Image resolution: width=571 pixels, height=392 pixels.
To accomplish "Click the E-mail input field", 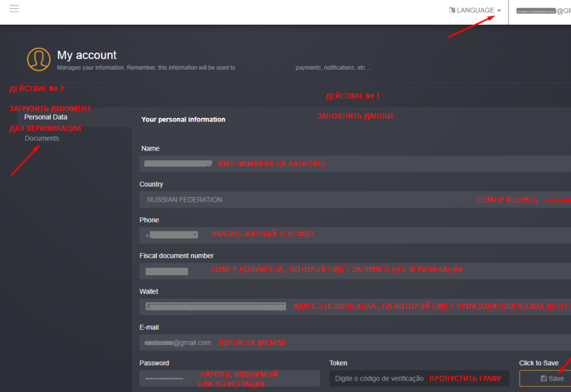I will pyautogui.click(x=383, y=343).
